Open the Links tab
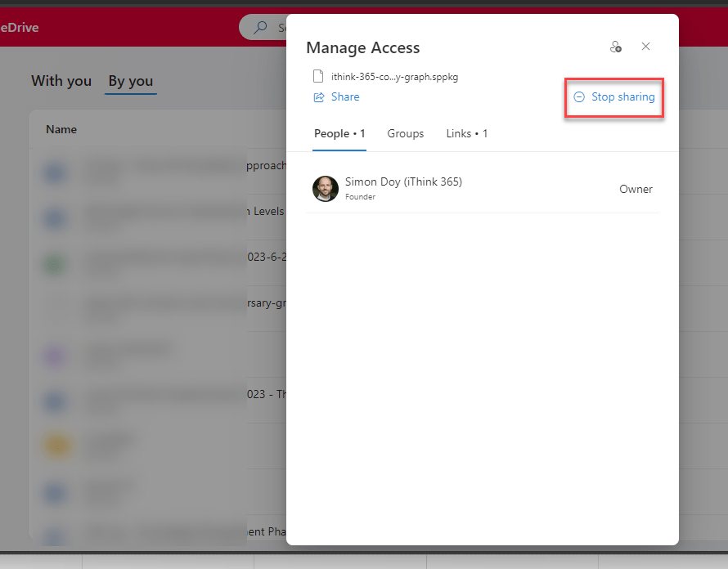Image resolution: width=728 pixels, height=569 pixels. (x=466, y=133)
